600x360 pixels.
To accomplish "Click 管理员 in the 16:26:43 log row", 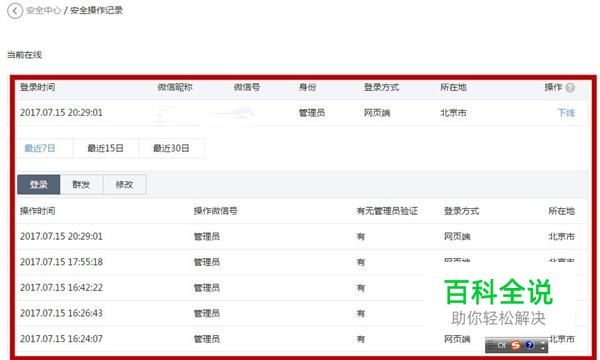I will [x=207, y=313].
